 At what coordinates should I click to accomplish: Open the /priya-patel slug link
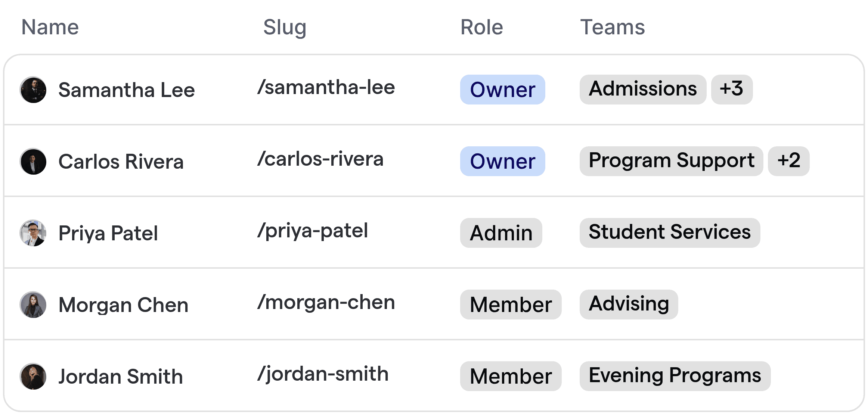pyautogui.click(x=313, y=231)
